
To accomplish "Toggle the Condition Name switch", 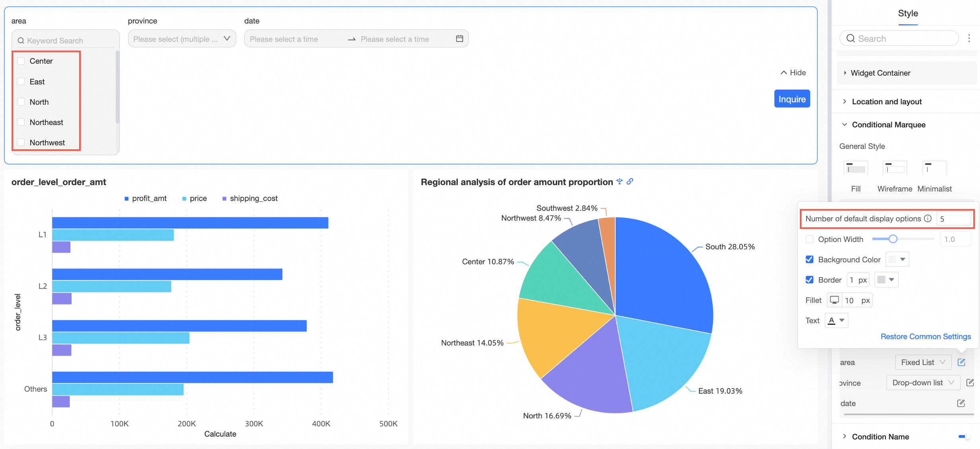I will click(x=963, y=437).
